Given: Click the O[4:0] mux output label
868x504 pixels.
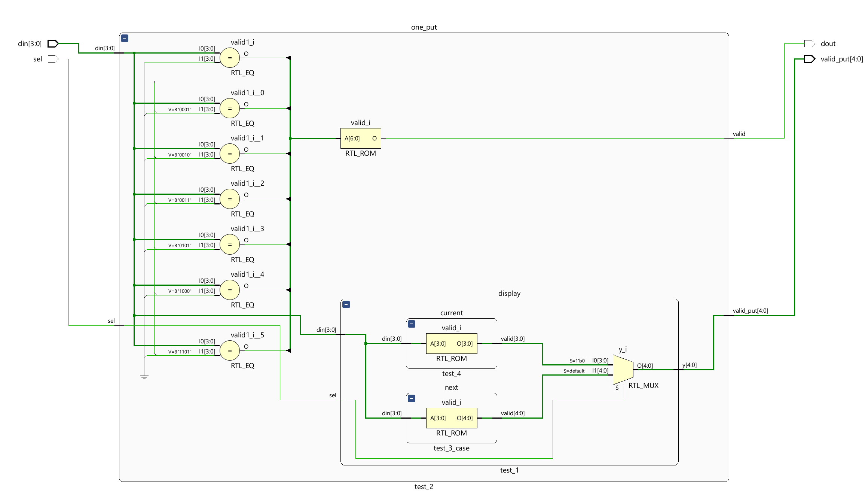Looking at the screenshot, I should (645, 365).
